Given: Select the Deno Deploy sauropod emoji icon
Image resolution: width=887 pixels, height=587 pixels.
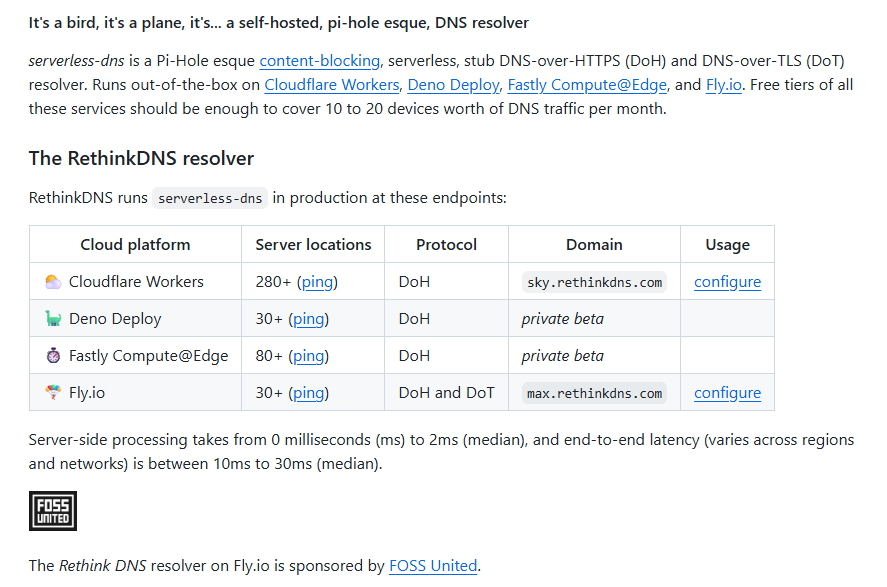Looking at the screenshot, I should (x=53, y=318).
